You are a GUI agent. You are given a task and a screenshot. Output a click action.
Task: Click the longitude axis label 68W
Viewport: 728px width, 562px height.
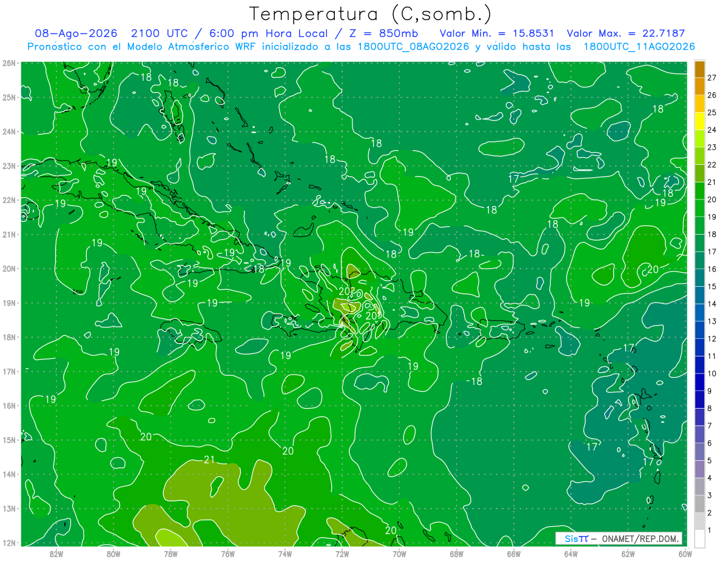click(x=456, y=554)
